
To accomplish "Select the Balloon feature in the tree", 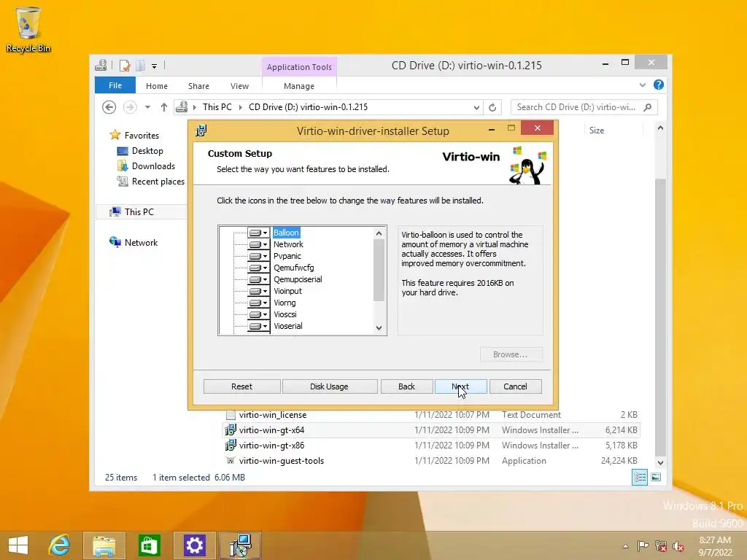I will coord(286,233).
